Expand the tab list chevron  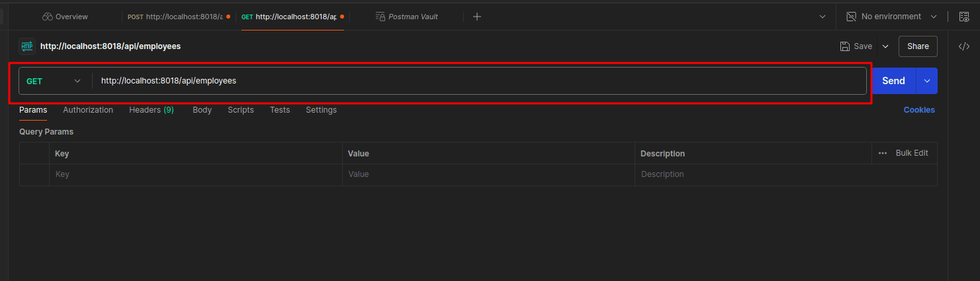(823, 17)
